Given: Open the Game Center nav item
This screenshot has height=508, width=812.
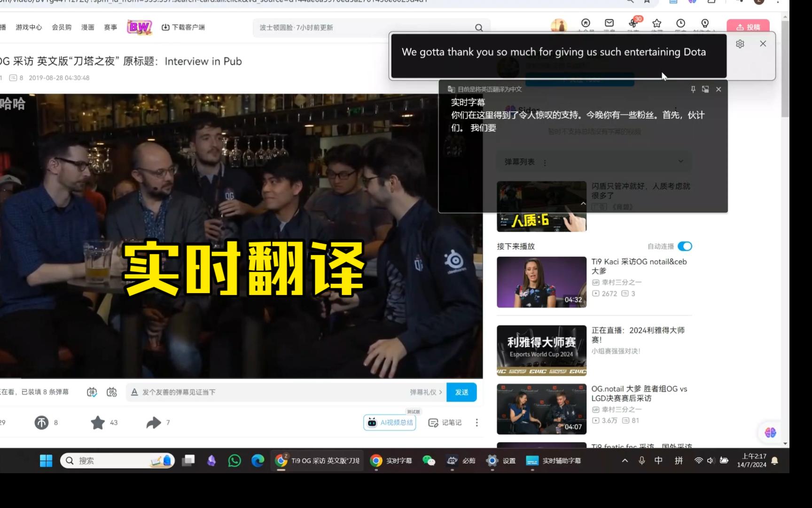Looking at the screenshot, I should coord(29,27).
